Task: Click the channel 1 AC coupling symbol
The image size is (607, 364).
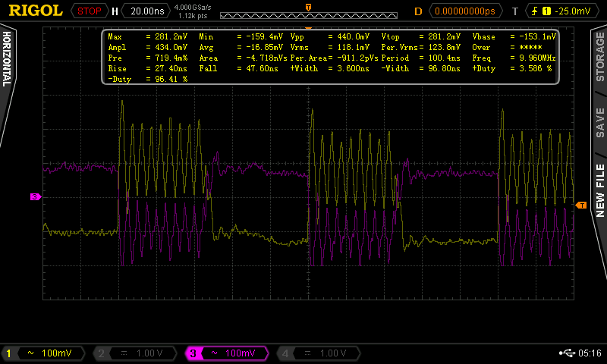Action: tap(30, 353)
